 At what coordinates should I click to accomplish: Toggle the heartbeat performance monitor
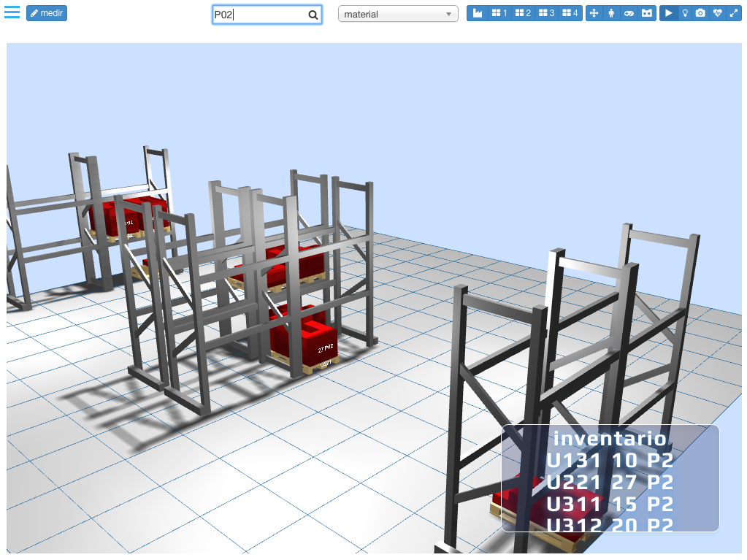pyautogui.click(x=717, y=13)
